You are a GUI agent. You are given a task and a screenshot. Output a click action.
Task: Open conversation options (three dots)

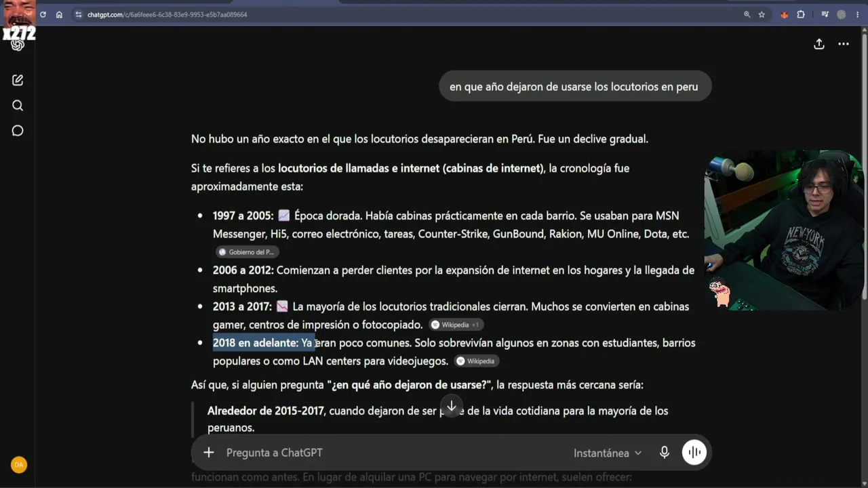pyautogui.click(x=844, y=44)
